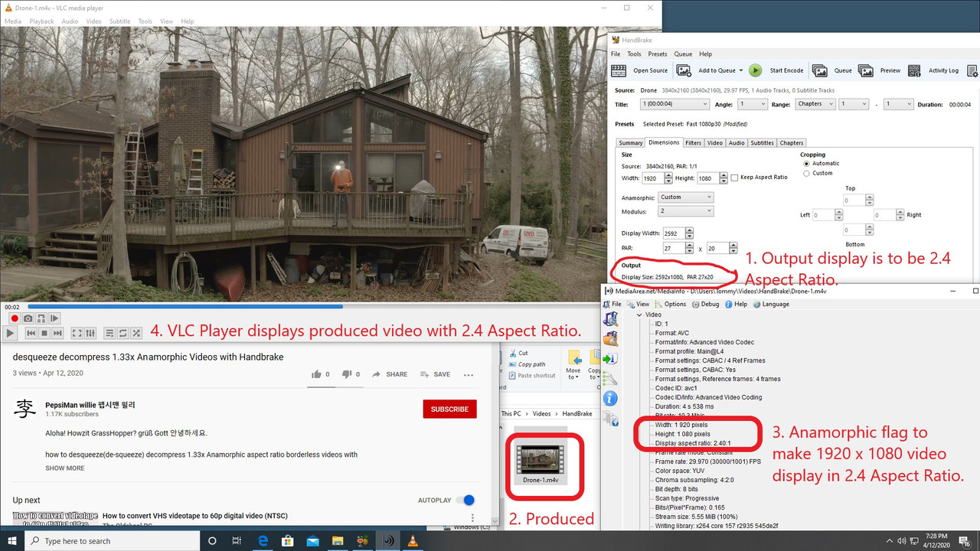This screenshot has height=551, width=980.
Task: Switch to HandBrake Chapters tab
Action: coord(792,142)
